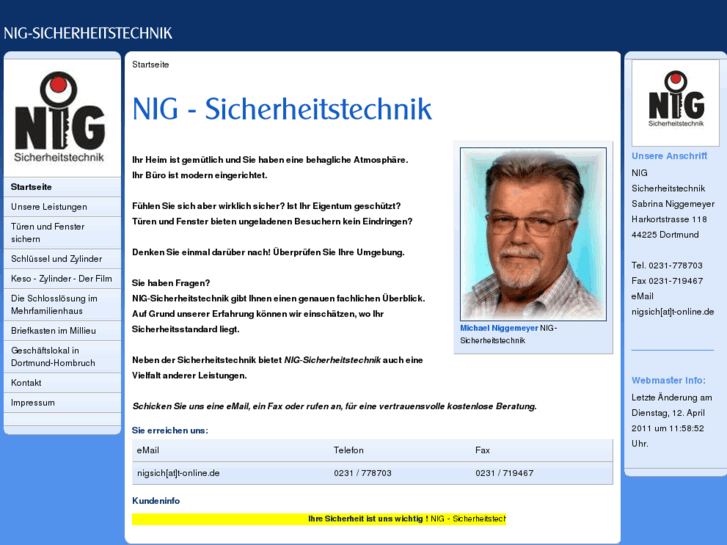Click the portrait photo of Michael Niggemeyer
The width and height of the screenshot is (727, 545).
coord(533,234)
